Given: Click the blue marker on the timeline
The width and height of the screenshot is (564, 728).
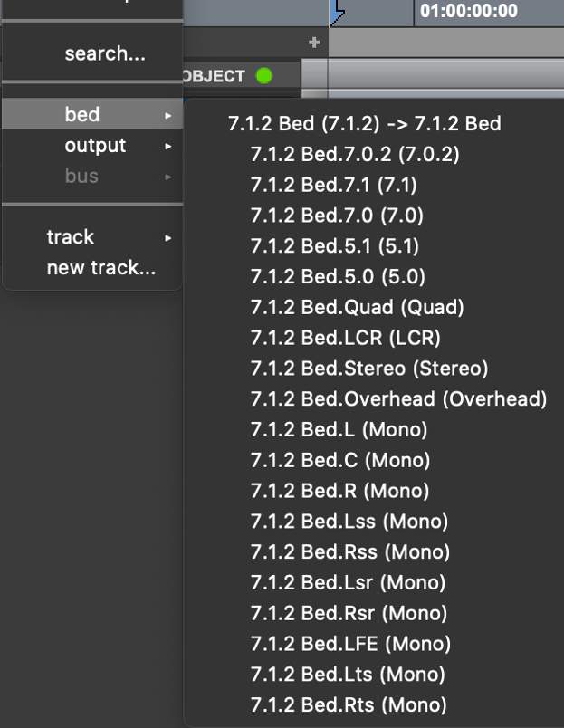Looking at the screenshot, I should tap(338, 12).
